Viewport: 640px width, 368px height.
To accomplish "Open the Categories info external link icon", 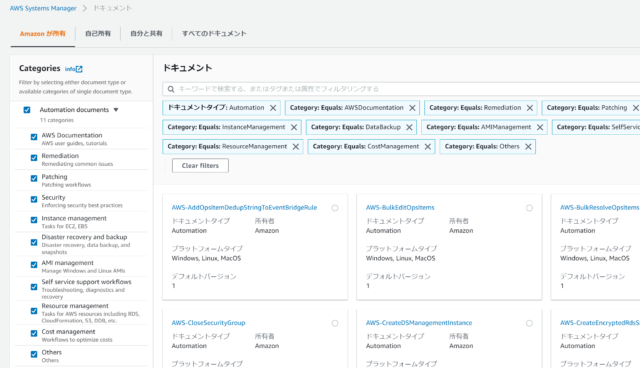I will pyautogui.click(x=79, y=69).
